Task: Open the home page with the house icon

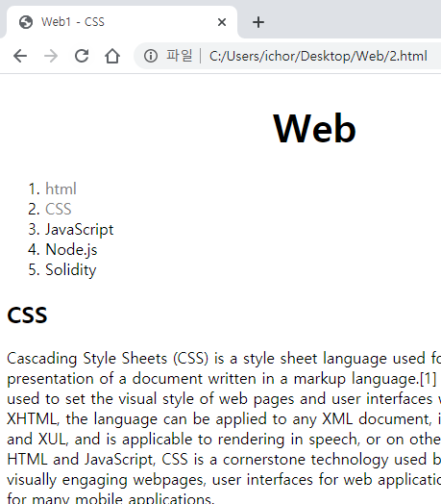Action: (x=112, y=56)
